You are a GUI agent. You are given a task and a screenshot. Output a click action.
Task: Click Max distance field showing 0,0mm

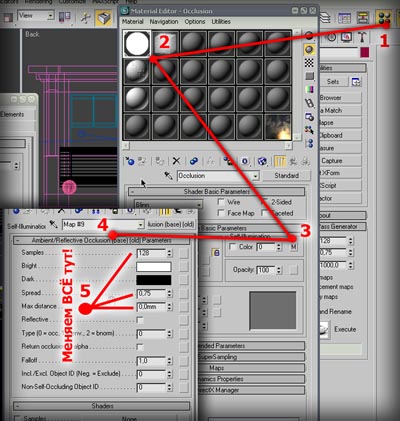pyautogui.click(x=151, y=307)
